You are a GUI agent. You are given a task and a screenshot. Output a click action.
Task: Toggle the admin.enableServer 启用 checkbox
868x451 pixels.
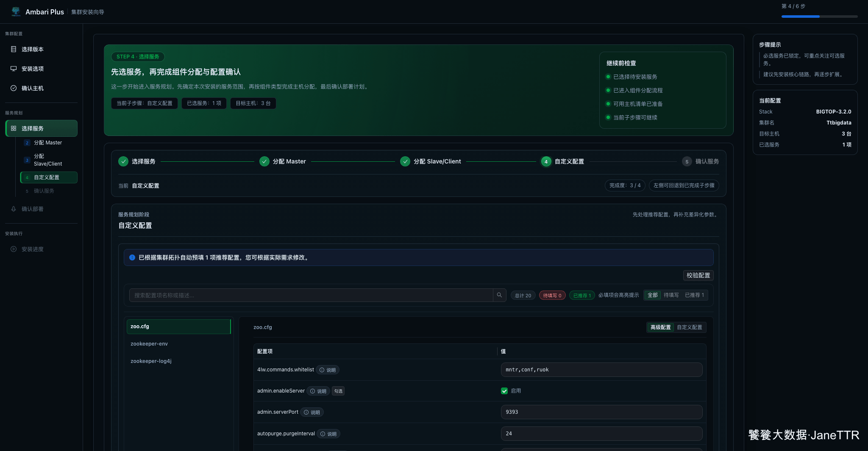coord(504,391)
